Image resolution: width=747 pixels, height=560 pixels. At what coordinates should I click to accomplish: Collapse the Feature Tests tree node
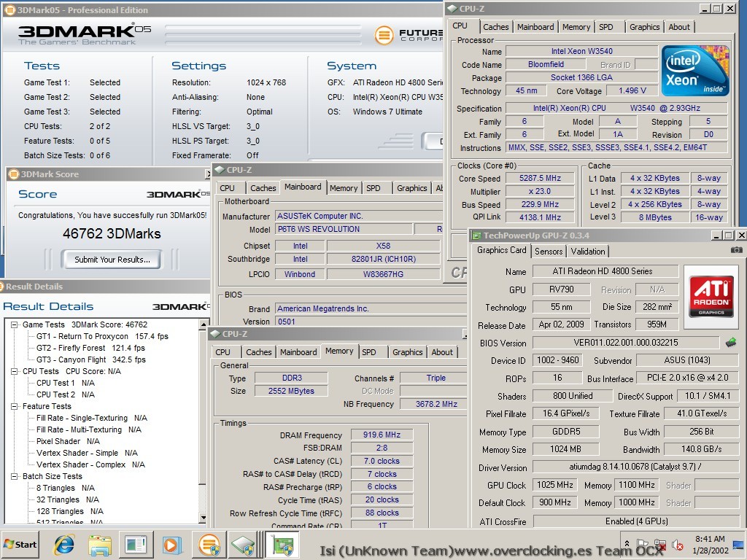[x=15, y=406]
